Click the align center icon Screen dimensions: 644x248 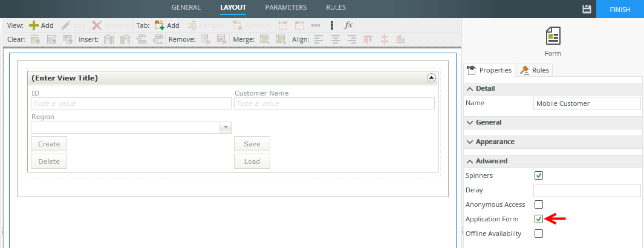click(x=335, y=40)
